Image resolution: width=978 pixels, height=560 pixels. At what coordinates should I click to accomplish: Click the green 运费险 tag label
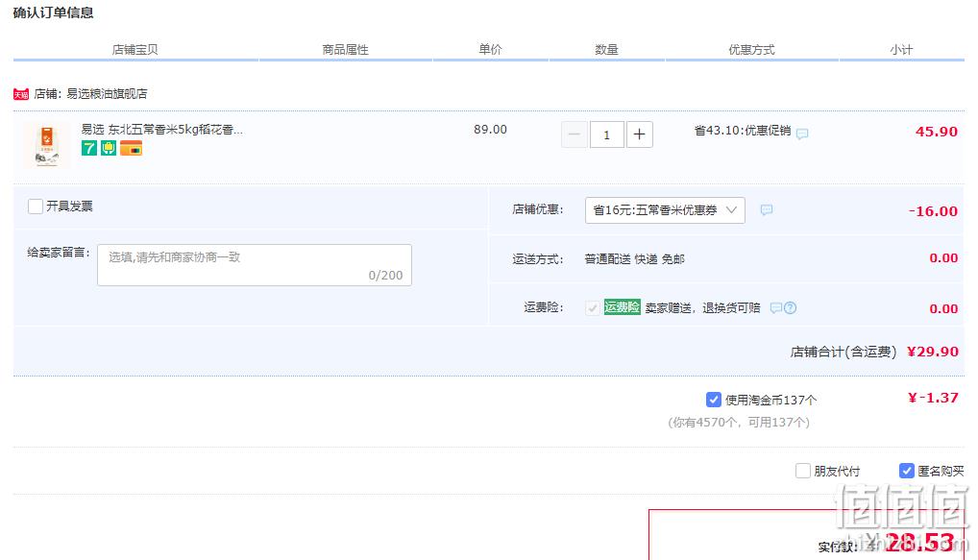[622, 306]
